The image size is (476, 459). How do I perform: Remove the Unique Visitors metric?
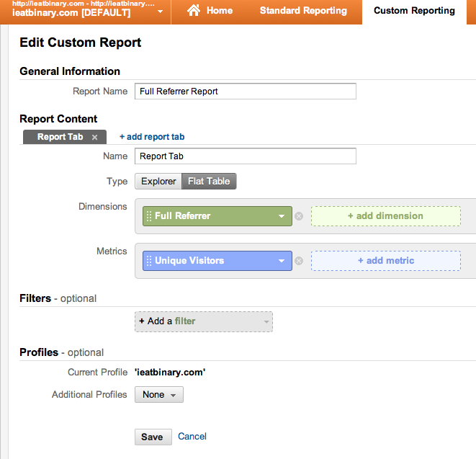(x=299, y=261)
